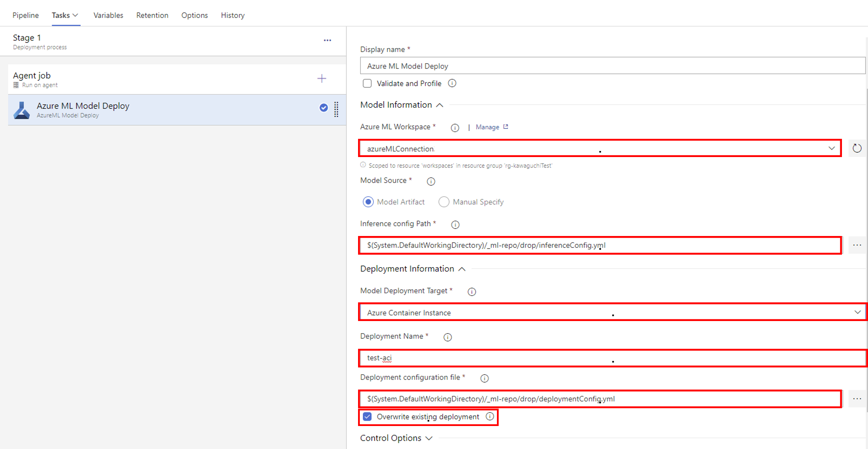Click the drag handle on Azure ML Model Deploy task
868x449 pixels.
pyautogui.click(x=336, y=109)
